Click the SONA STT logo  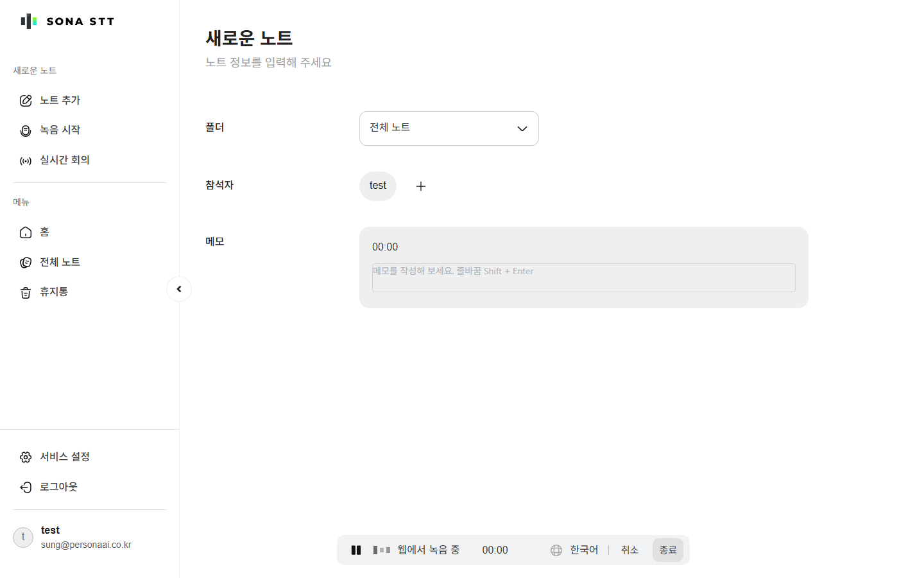pos(67,21)
